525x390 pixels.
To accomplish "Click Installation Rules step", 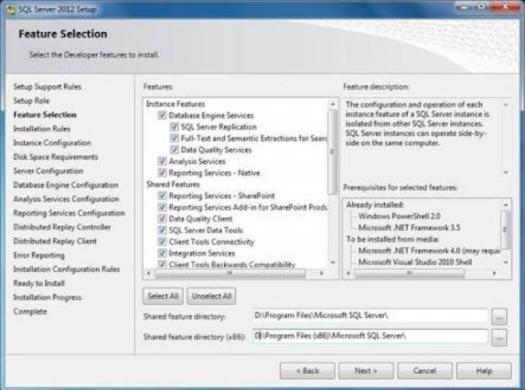I will click(42, 129).
